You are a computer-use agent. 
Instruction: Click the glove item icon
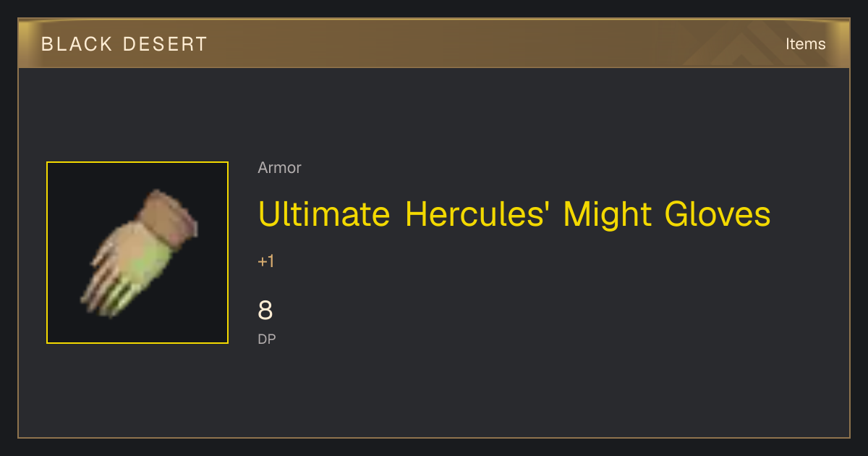point(137,253)
